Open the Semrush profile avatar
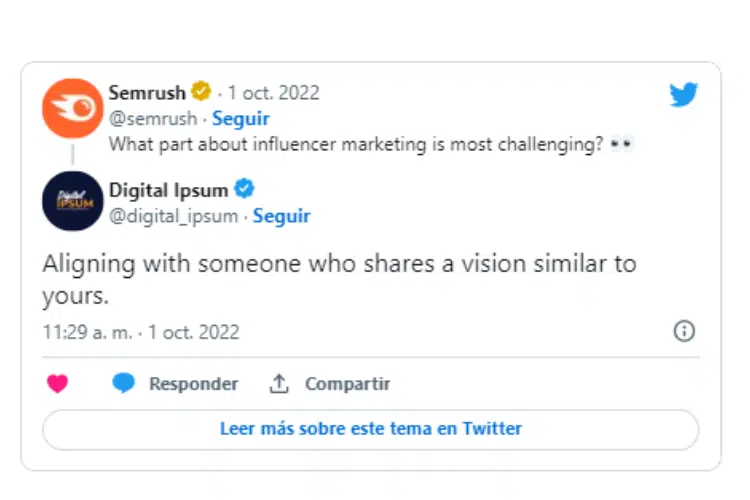The height and width of the screenshot is (500, 750). tap(73, 109)
